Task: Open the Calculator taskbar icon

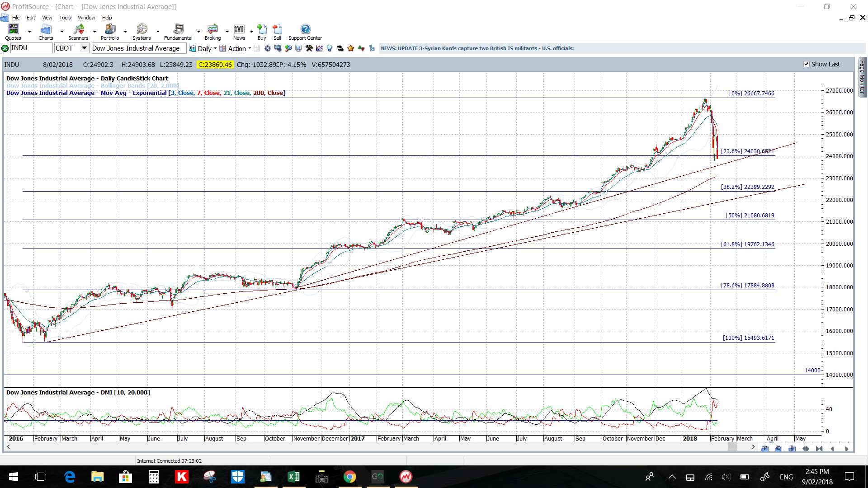Action: pos(154,477)
